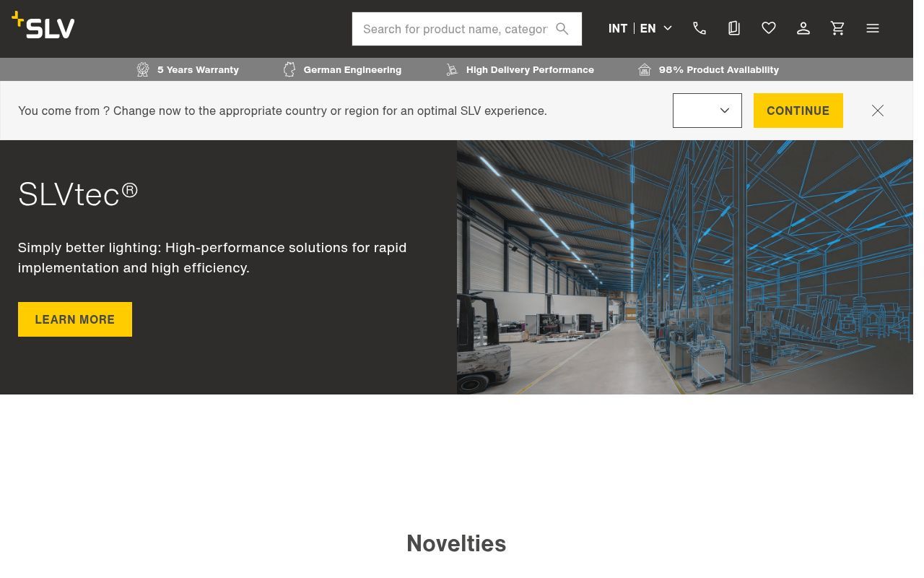The height and width of the screenshot is (578, 924).
Task: Open the shopping cart icon
Action: (838, 28)
